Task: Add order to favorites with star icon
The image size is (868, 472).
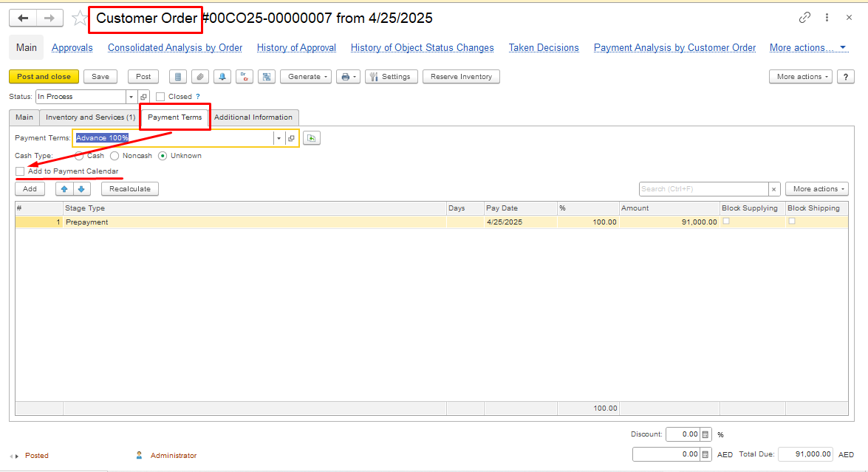Action: coord(79,18)
